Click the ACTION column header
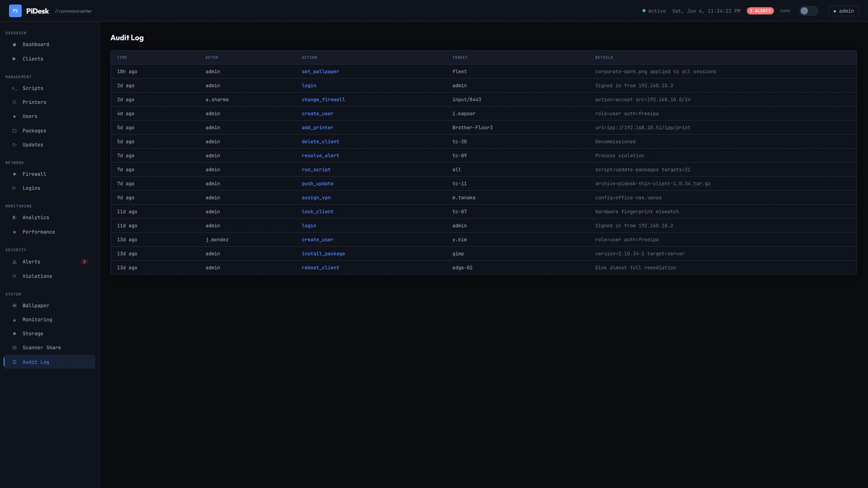Screen dimensions: 868x488 [x=309, y=58]
